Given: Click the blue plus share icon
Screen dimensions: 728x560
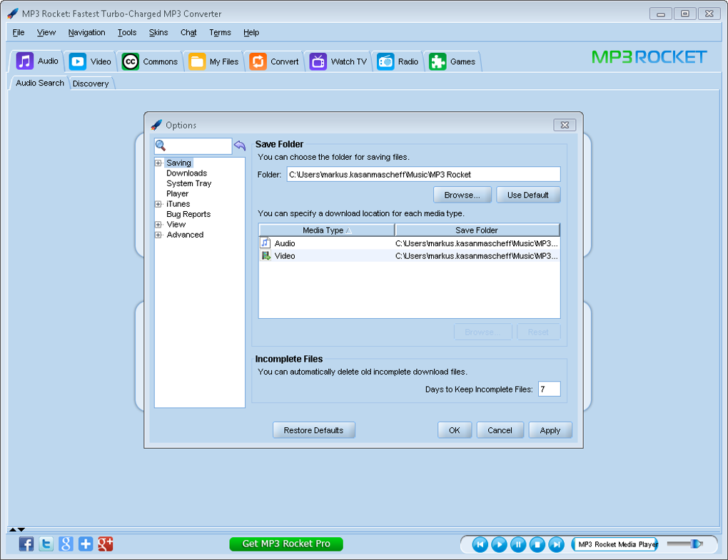Looking at the screenshot, I should [86, 544].
